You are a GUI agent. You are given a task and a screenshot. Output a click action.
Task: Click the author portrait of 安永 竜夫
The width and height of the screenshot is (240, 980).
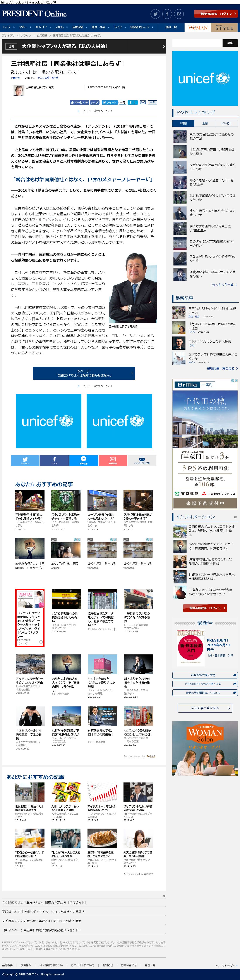(x=19, y=90)
